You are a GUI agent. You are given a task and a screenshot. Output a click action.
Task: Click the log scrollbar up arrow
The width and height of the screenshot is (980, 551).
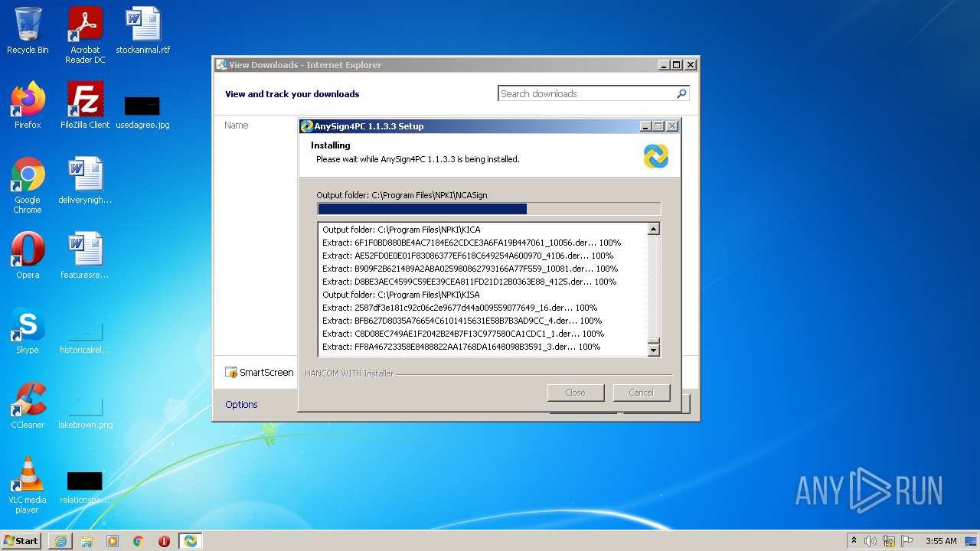[x=653, y=229]
